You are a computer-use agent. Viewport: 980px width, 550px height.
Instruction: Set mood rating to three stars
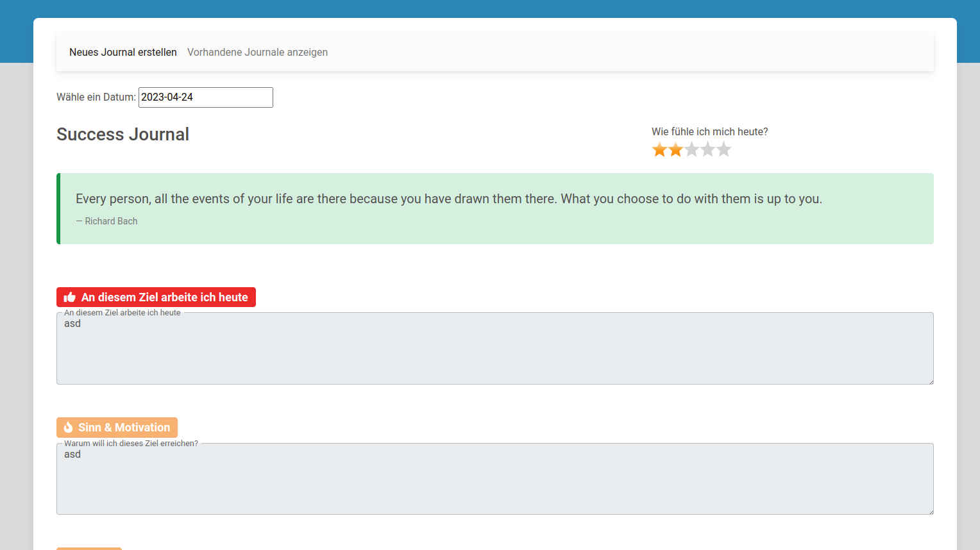pyautogui.click(x=691, y=150)
